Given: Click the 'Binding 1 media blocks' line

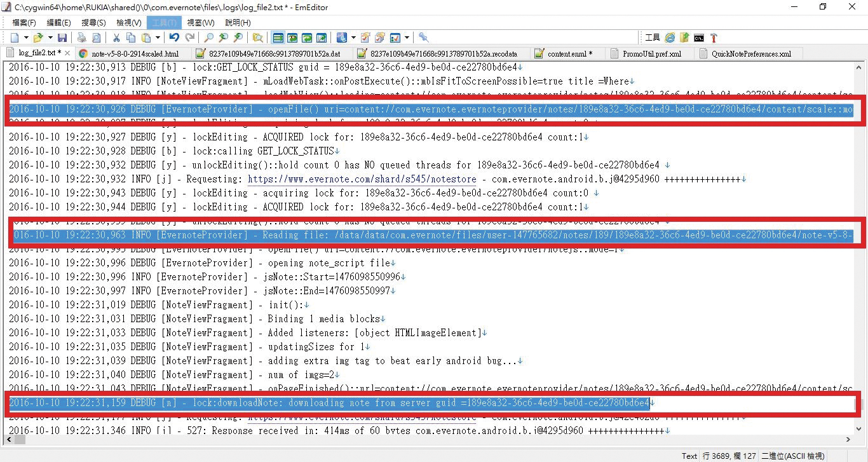Looking at the screenshot, I should (x=197, y=319).
